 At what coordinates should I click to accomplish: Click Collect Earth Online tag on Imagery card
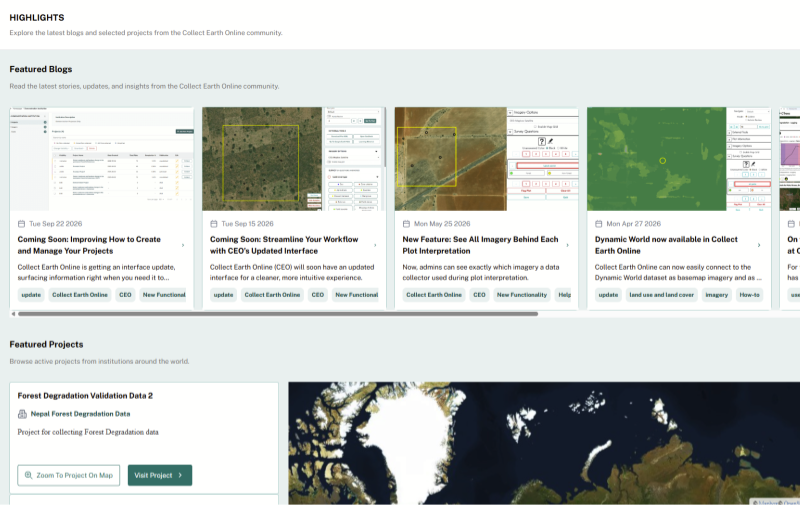pos(434,295)
